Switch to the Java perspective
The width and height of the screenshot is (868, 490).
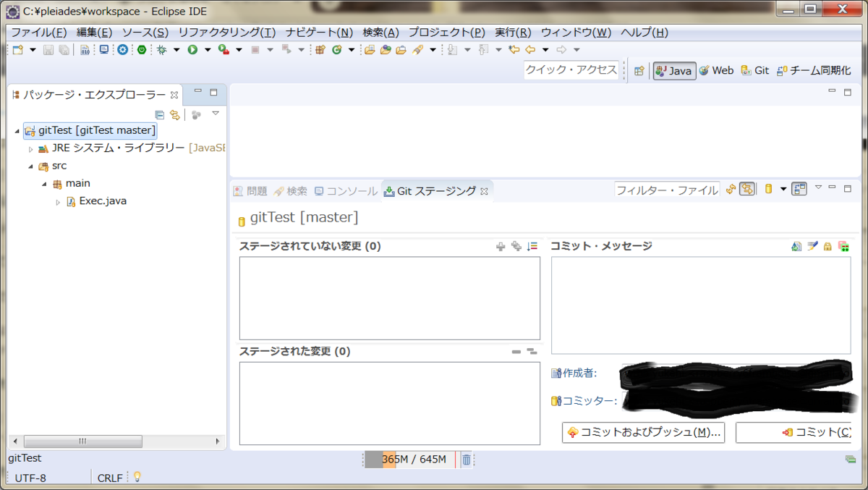(674, 71)
